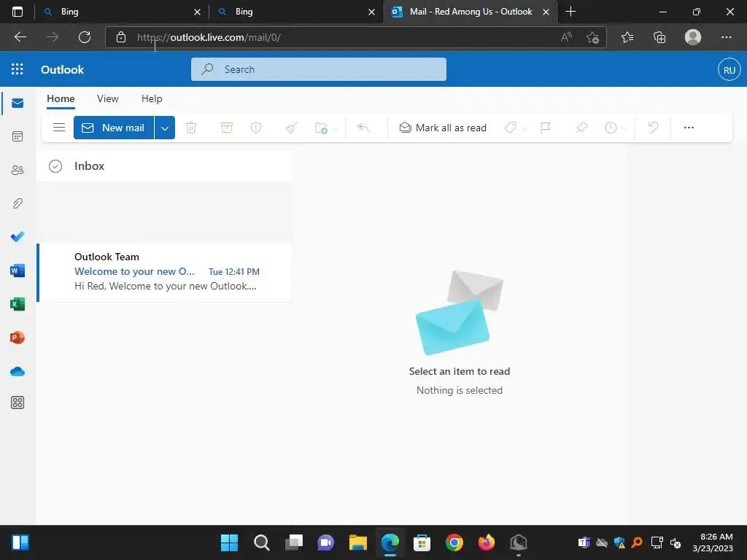This screenshot has width=747, height=560.
Task: Open the Edge profile avatar
Action: (x=693, y=37)
